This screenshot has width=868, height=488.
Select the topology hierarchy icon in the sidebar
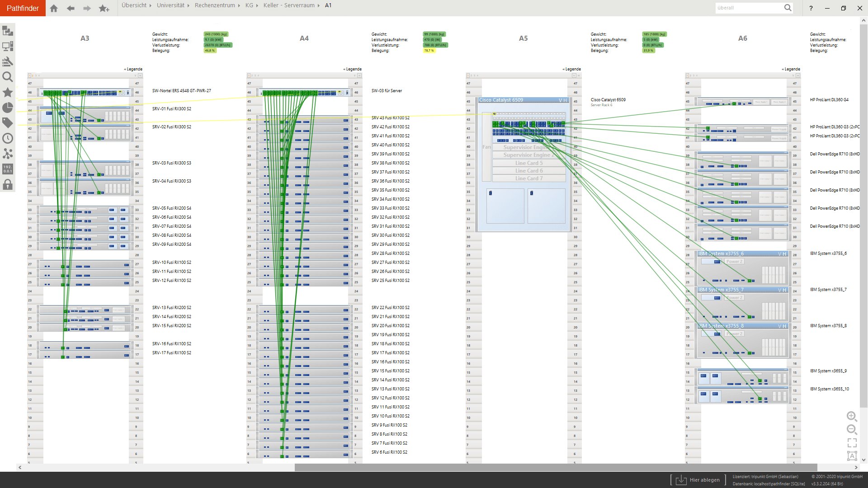7,31
